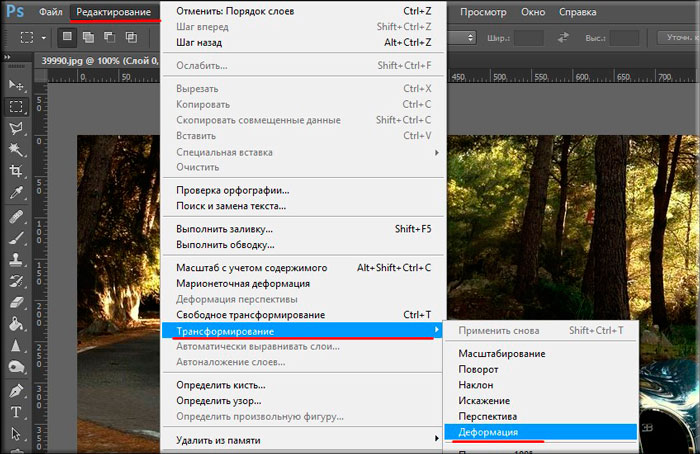Expand the toolbox double-arrow handle
Viewport: 700px width, 454px height.
[7, 57]
